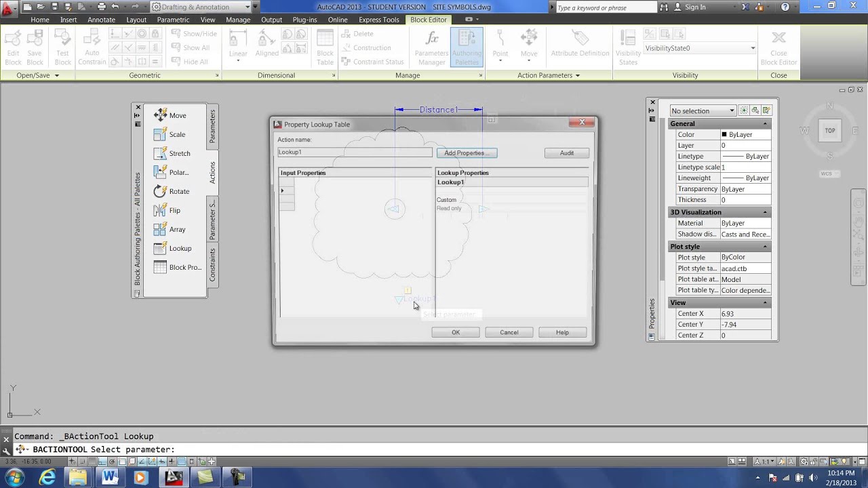Click the Auto Constrain ribbon icon
The height and width of the screenshot is (488, 868).
pos(92,47)
